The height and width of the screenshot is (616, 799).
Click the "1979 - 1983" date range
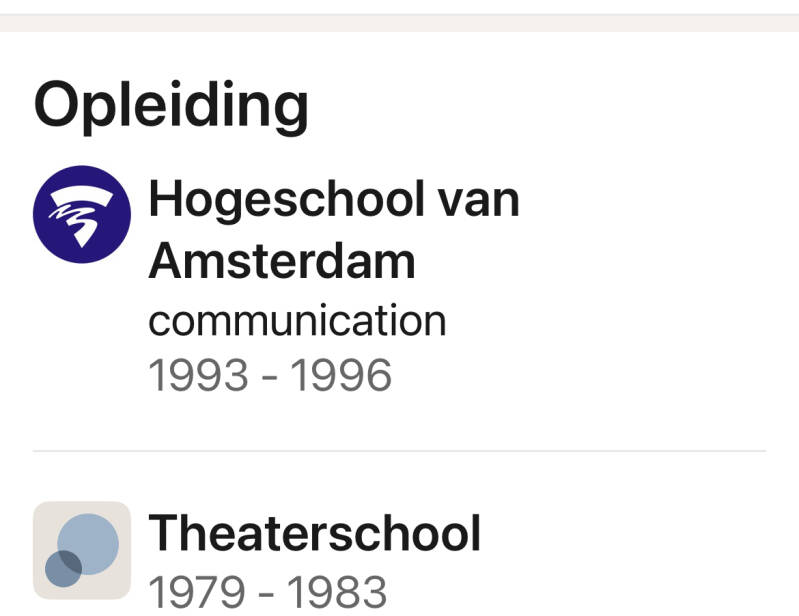267,591
